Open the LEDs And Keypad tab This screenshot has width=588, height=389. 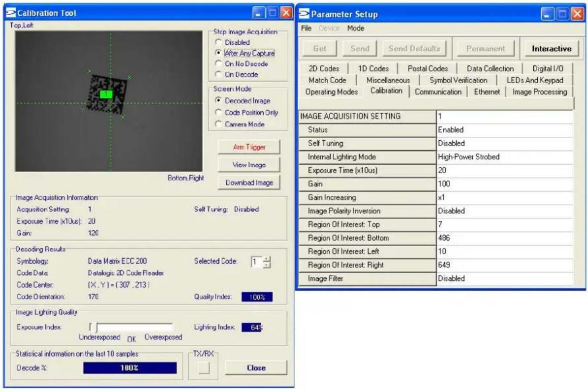point(535,80)
